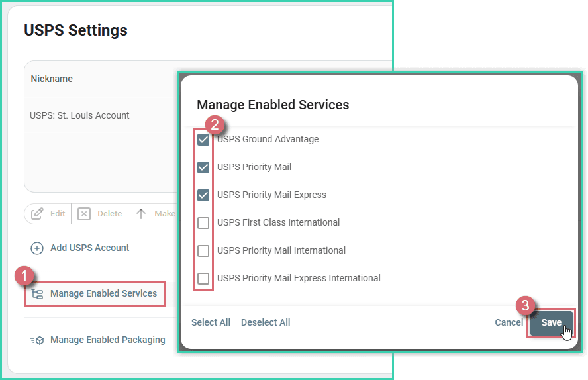Click the Delete X icon
Screen dimensions: 588x380
[84, 214]
